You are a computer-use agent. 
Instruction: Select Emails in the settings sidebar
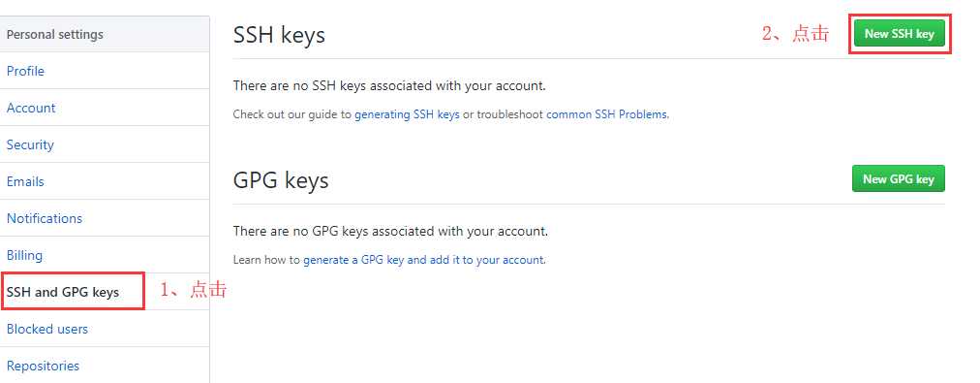(x=25, y=181)
